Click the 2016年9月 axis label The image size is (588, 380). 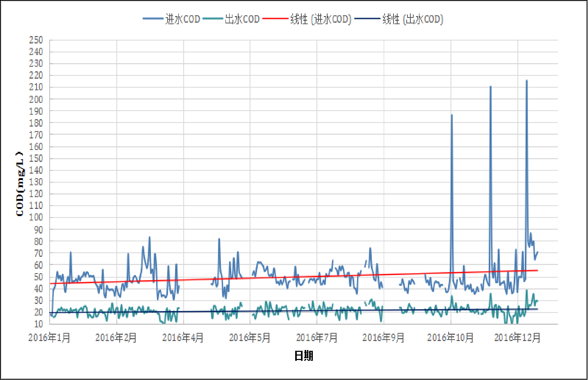pos(383,338)
